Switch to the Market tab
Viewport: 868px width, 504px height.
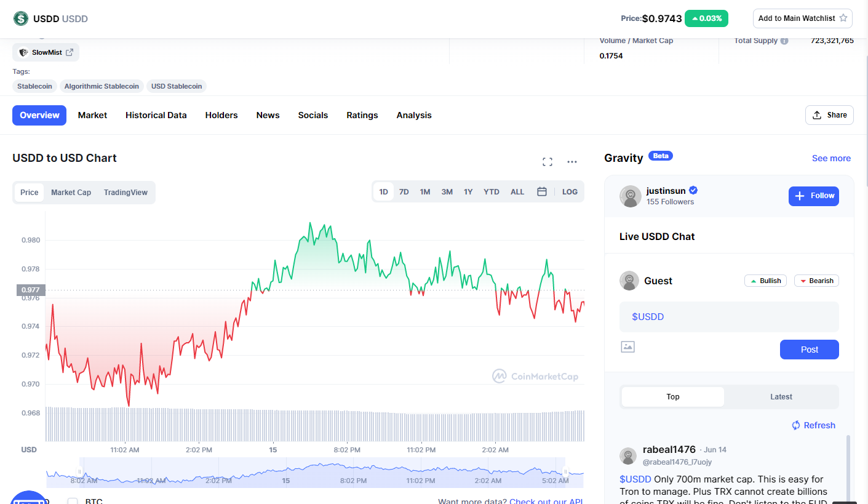click(92, 115)
